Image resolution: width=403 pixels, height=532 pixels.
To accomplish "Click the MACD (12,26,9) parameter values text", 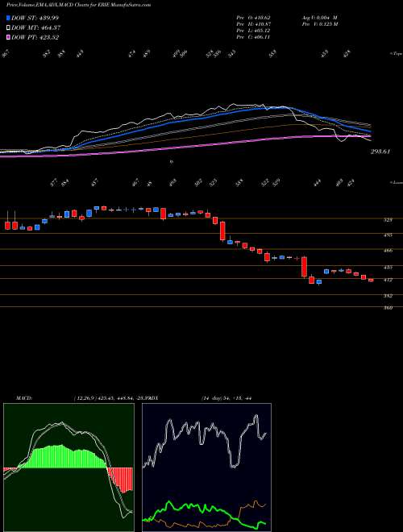I will (110, 398).
